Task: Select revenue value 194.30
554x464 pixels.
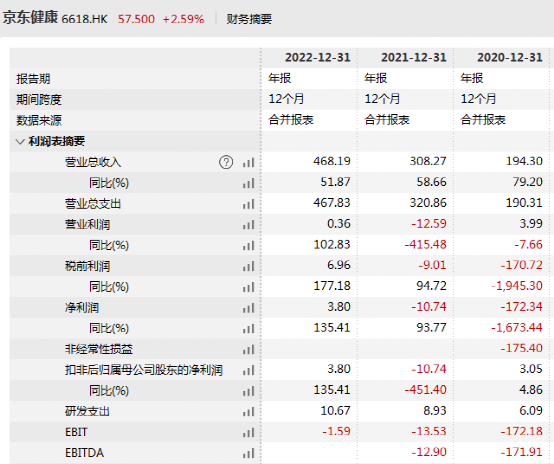Action: point(524,161)
